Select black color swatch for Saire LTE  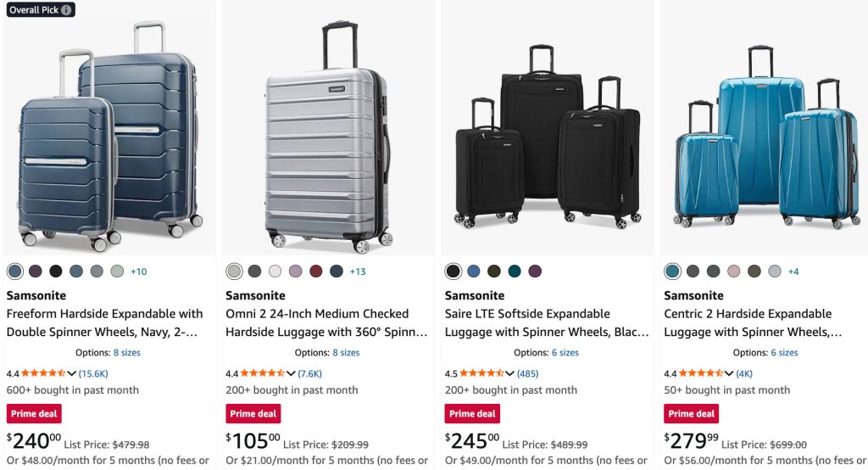[453, 271]
